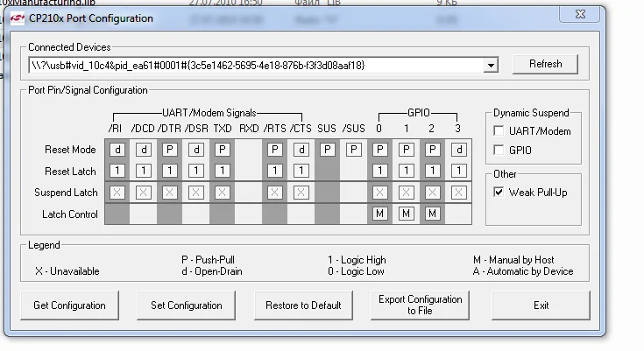Screen dimensions: 644x351
Task: Toggle Reset Mode for TXD pin
Action: pos(223,150)
